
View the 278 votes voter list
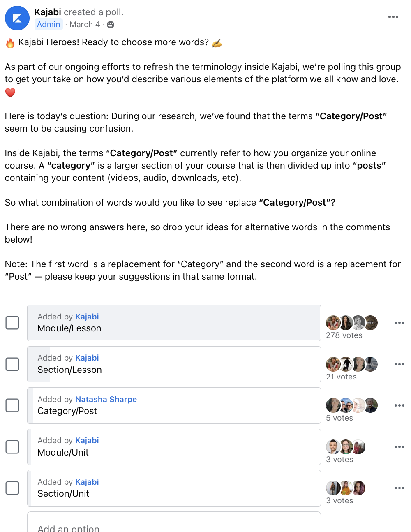pyautogui.click(x=344, y=335)
